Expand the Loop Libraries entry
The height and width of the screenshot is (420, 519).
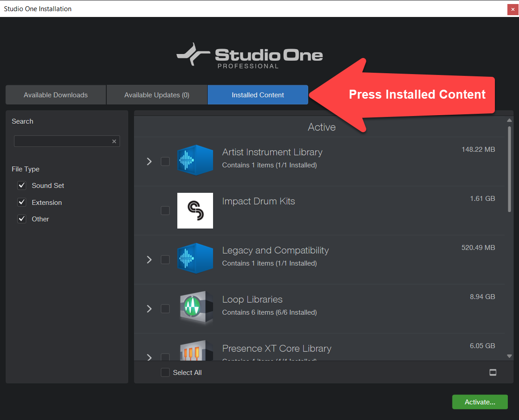(x=149, y=308)
